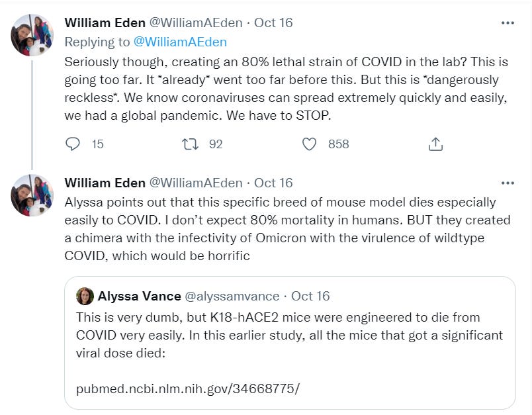The image size is (532, 415).
Task: Open the pubmed.ncbi.nlm.nih.gov/34668775 link
Action: [193, 388]
